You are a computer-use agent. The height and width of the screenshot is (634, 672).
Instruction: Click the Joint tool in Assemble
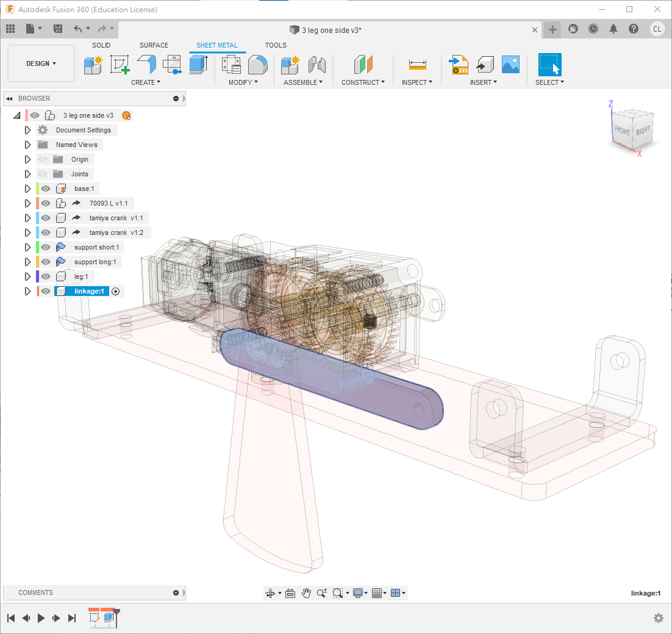click(317, 64)
